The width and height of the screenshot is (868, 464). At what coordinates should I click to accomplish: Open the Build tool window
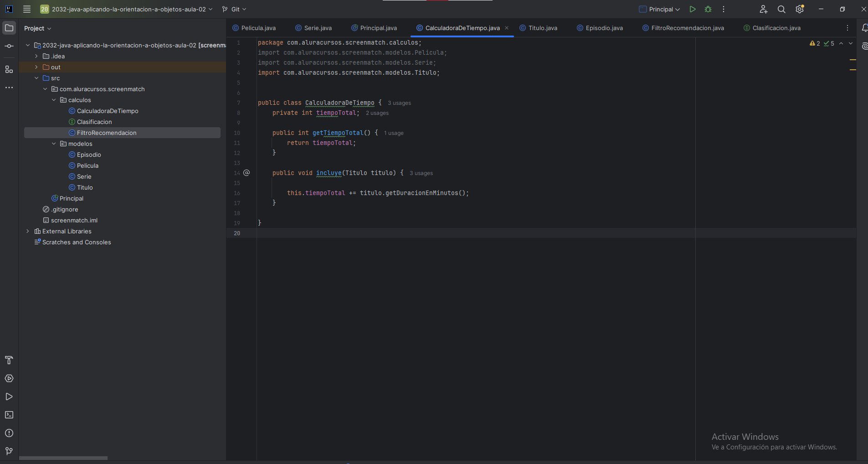9,360
